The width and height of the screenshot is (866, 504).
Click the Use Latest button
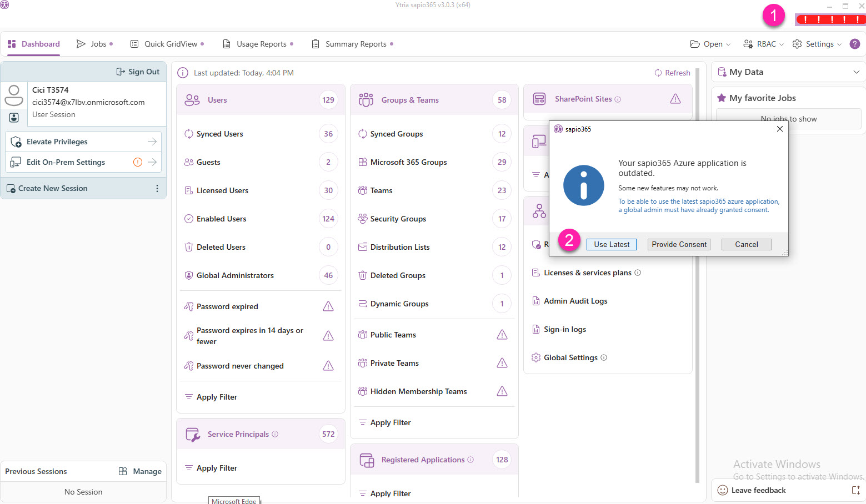[612, 244]
